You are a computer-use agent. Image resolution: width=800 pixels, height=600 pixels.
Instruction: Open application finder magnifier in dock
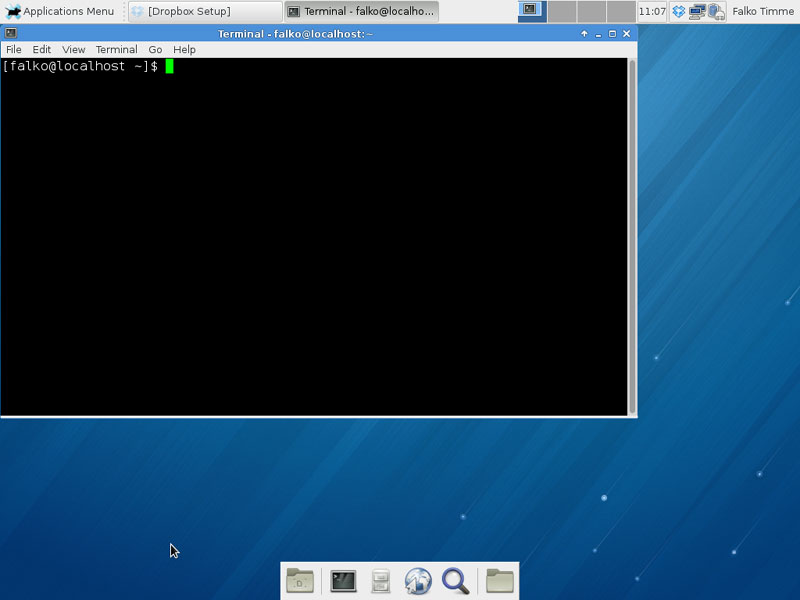point(456,581)
